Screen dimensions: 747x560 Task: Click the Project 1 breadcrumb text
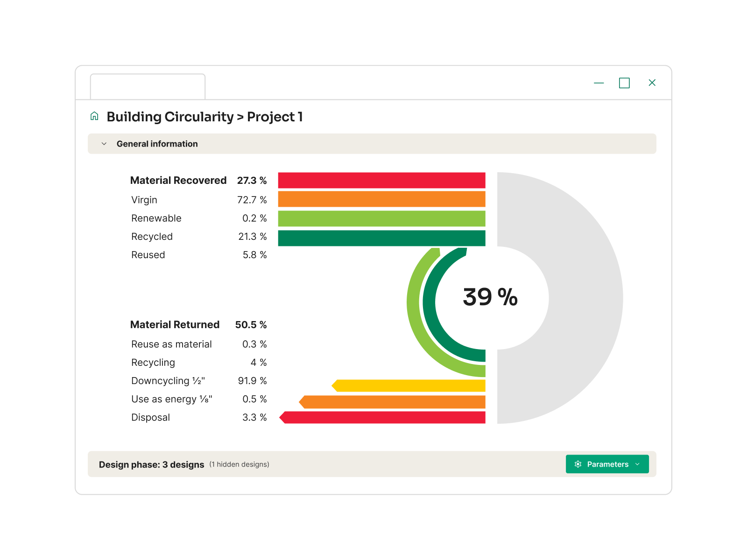tap(275, 117)
